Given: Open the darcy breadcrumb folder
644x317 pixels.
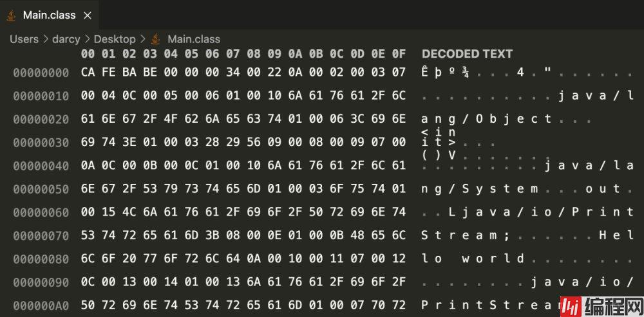Looking at the screenshot, I should [x=66, y=39].
